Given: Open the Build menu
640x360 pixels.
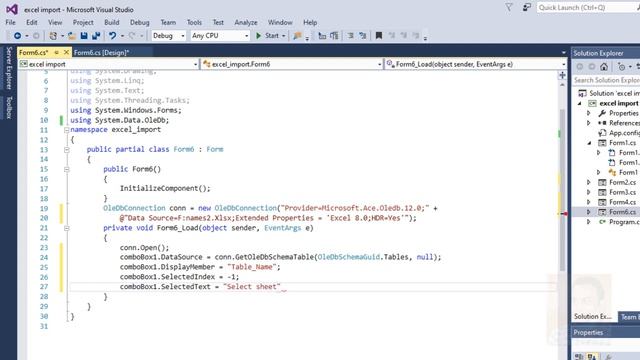Looking at the screenshot, I should [x=111, y=22].
